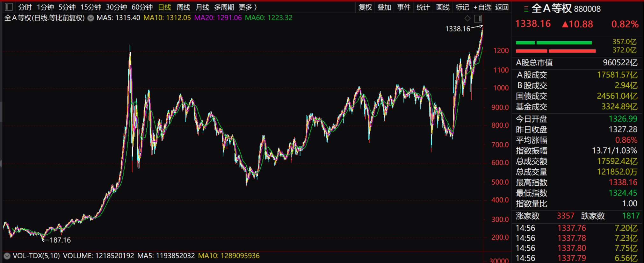Select the 5分钟 period tab
Screen dimensions: 644x263
(x=67, y=7)
